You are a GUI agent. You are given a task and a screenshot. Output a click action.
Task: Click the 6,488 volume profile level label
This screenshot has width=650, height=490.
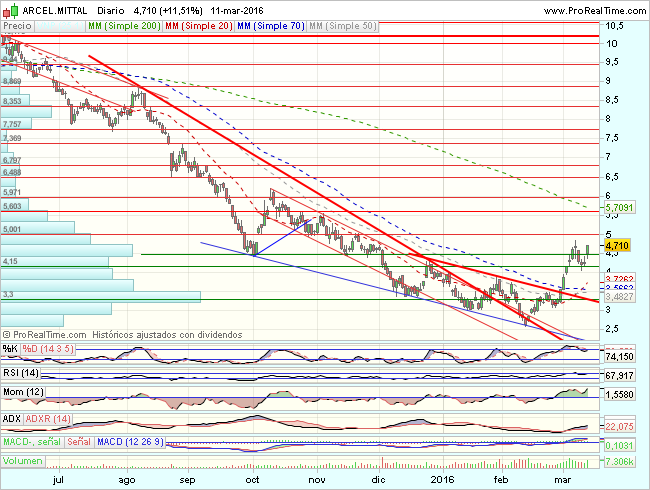(12, 172)
